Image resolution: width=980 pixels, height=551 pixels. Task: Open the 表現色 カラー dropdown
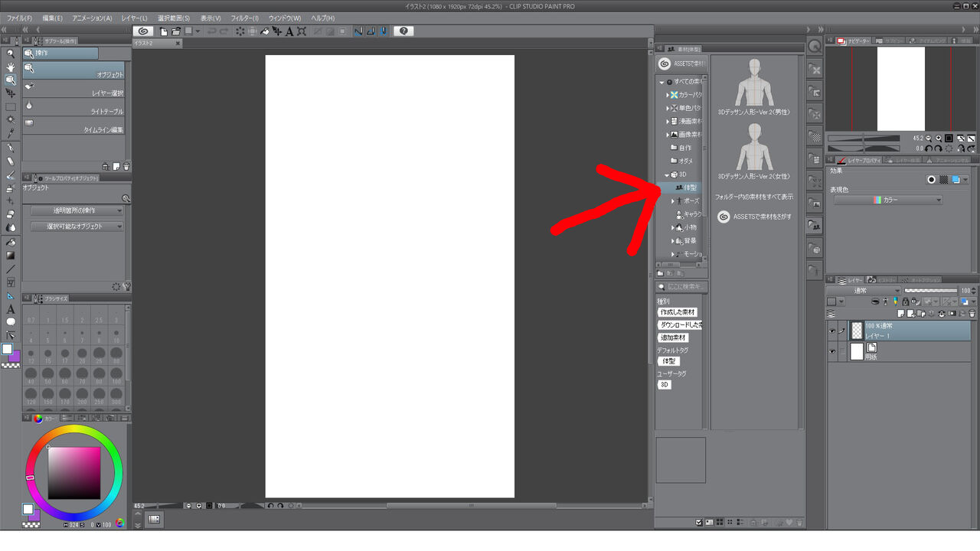tap(888, 200)
